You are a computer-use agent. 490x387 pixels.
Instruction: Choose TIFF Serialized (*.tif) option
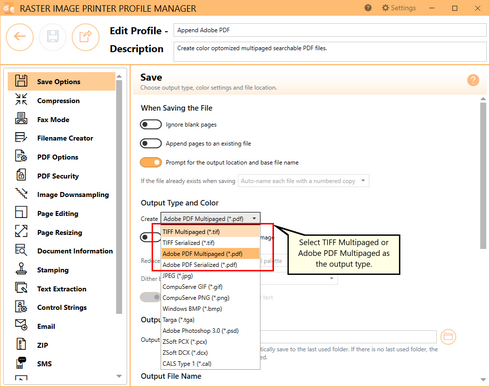210,243
